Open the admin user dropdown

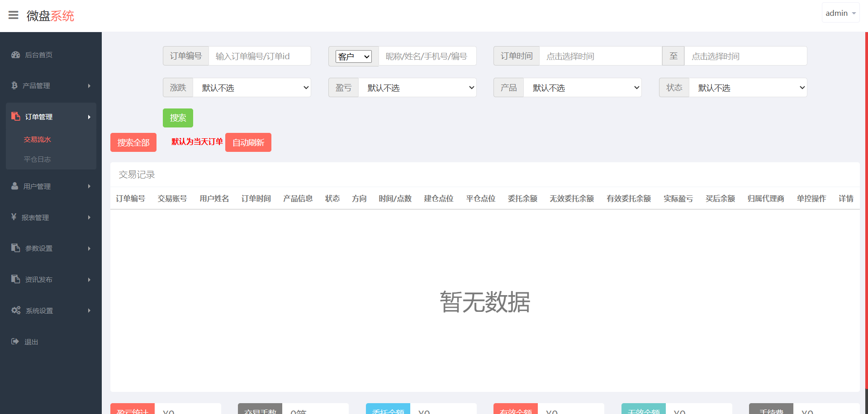click(x=840, y=13)
